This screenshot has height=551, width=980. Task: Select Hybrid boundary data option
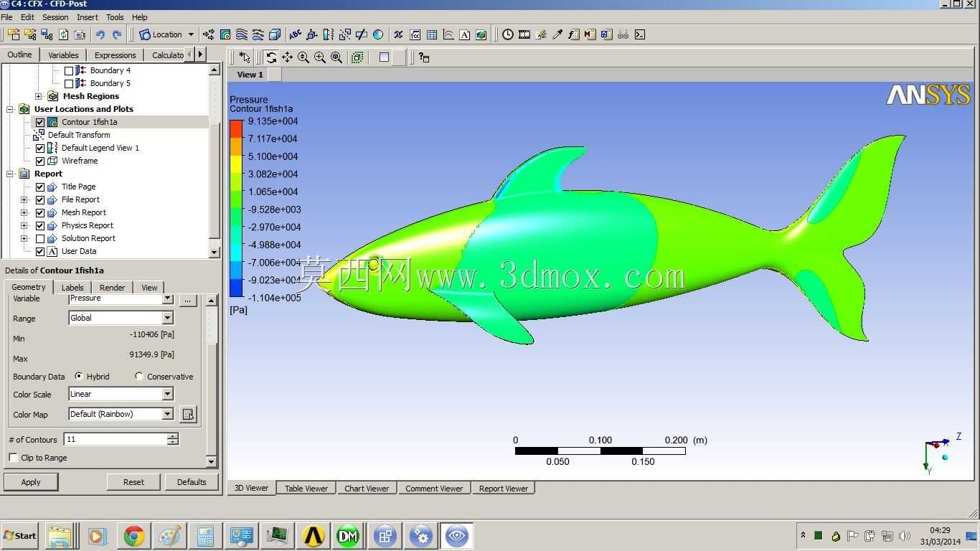79,376
